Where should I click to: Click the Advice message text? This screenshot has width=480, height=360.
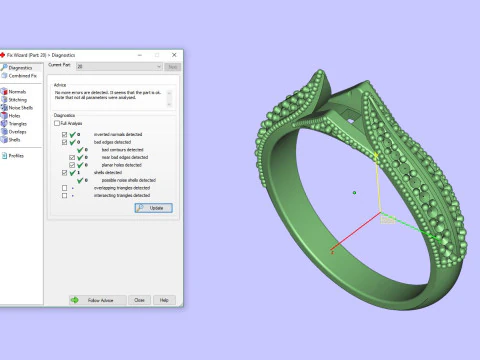(108, 95)
